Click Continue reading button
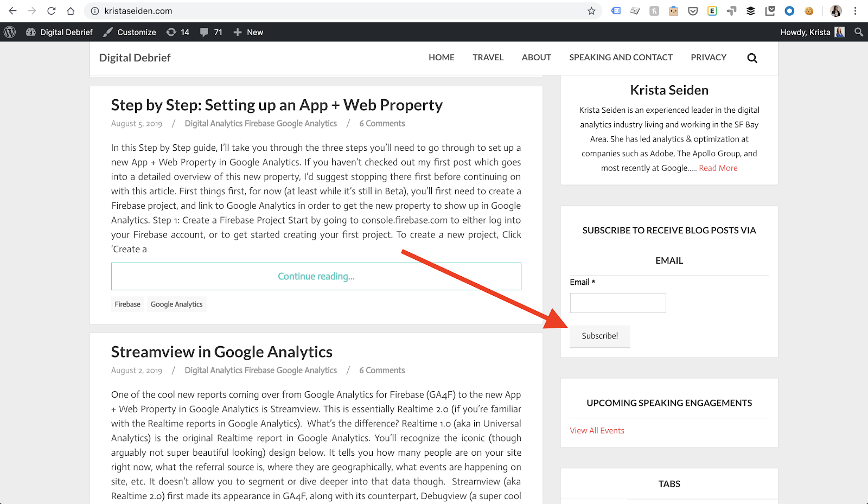This screenshot has width=868, height=504. click(x=316, y=276)
